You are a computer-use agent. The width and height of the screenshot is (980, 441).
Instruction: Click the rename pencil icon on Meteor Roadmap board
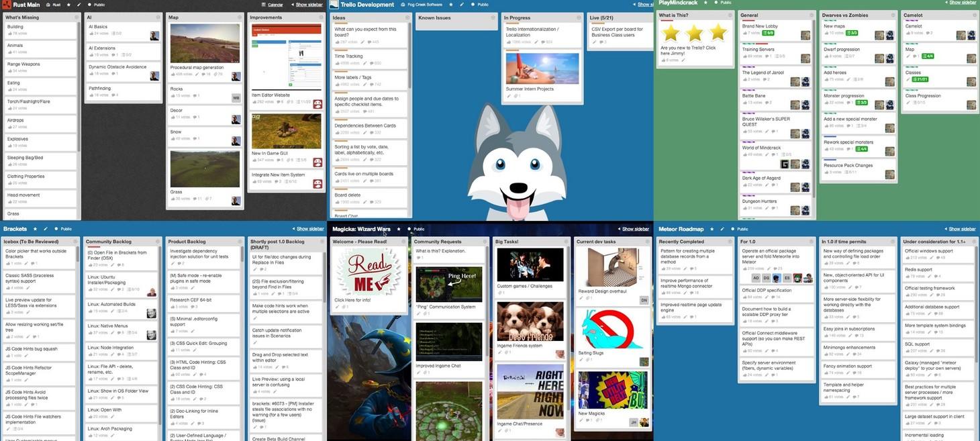coord(722,229)
